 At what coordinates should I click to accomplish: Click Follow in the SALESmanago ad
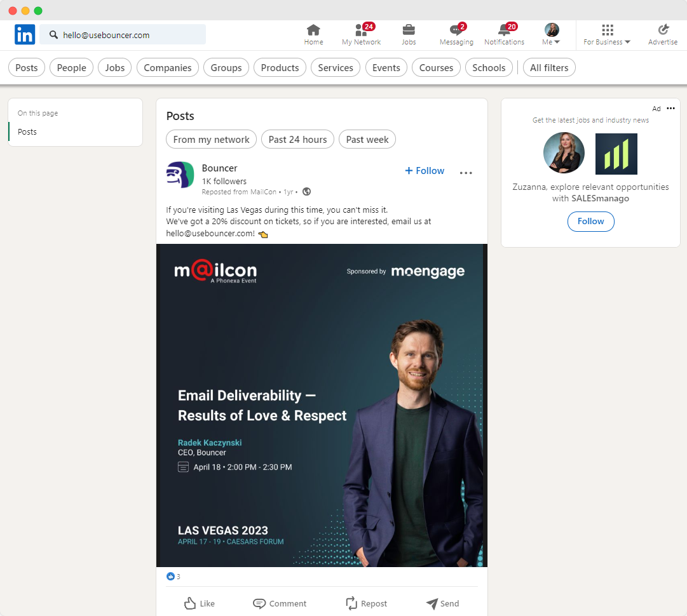[x=590, y=222]
